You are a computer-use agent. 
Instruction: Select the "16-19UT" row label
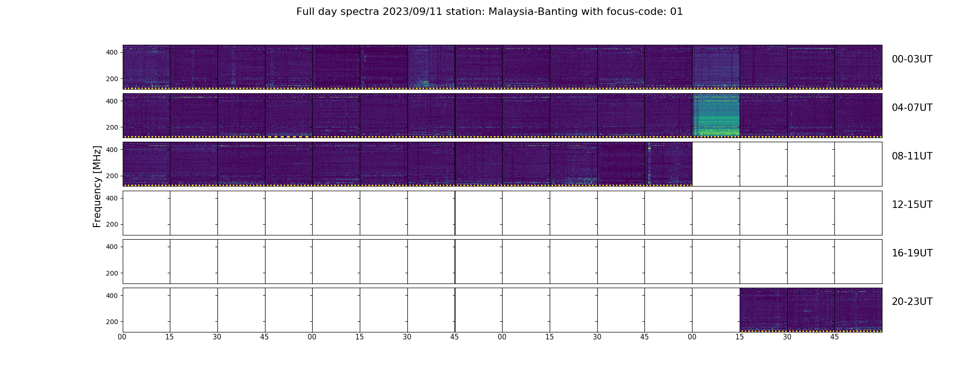(912, 253)
